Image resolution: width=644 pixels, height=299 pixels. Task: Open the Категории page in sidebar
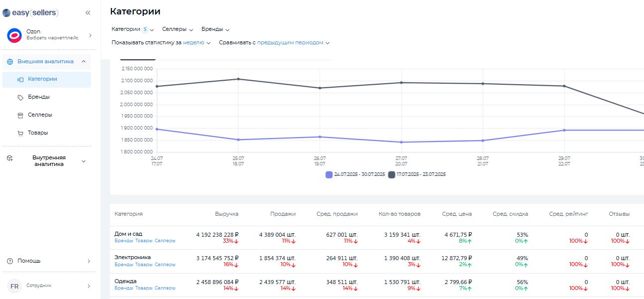[42, 79]
